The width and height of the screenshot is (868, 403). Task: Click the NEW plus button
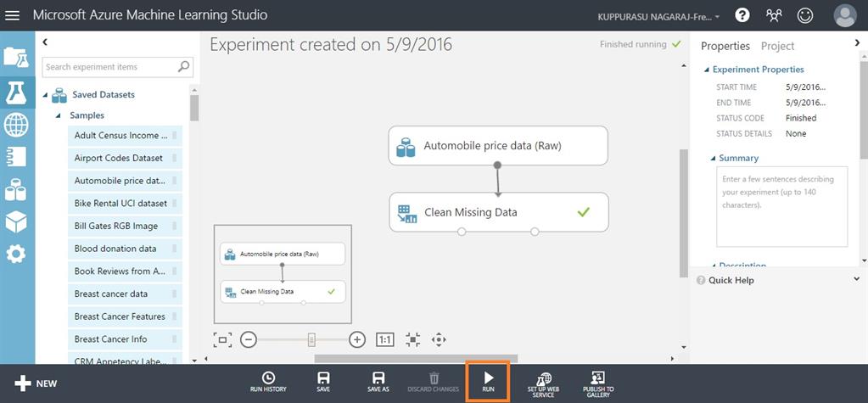click(36, 383)
